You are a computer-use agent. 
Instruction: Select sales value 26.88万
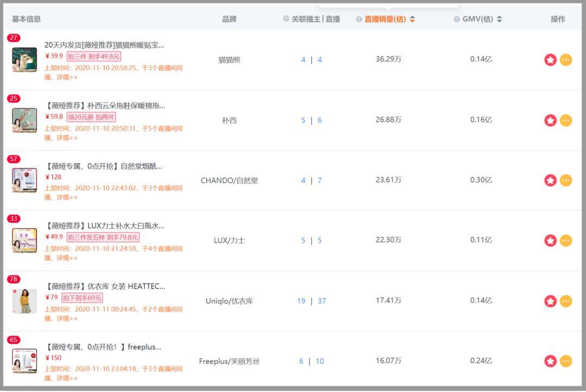tap(388, 119)
